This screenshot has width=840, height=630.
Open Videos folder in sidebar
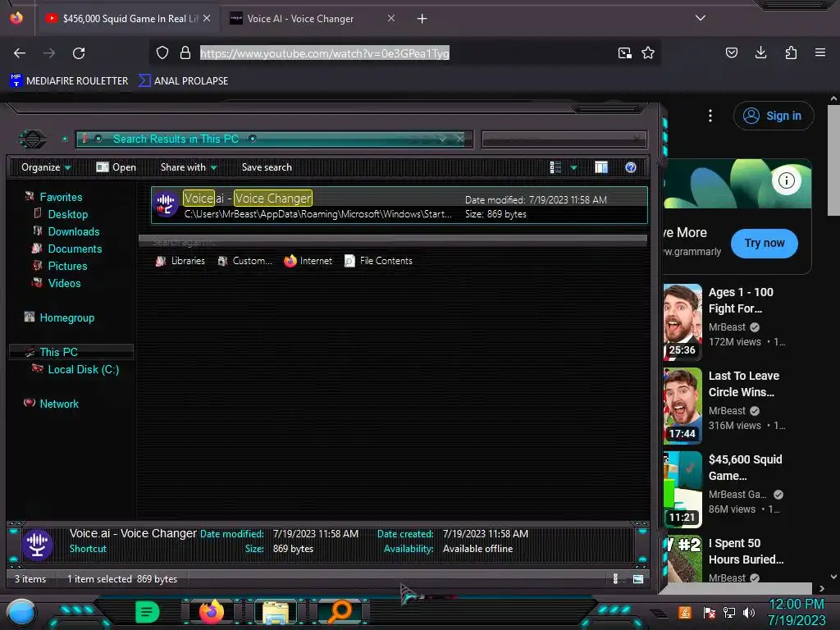click(64, 283)
